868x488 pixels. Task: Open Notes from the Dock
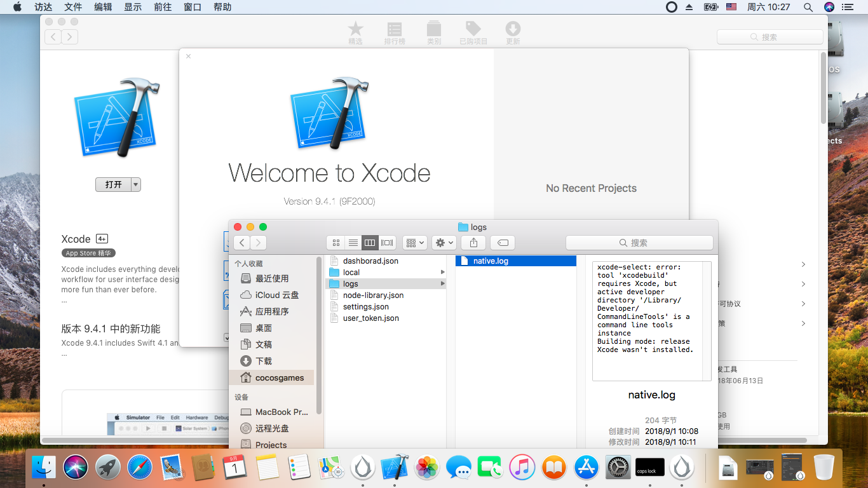pyautogui.click(x=268, y=468)
